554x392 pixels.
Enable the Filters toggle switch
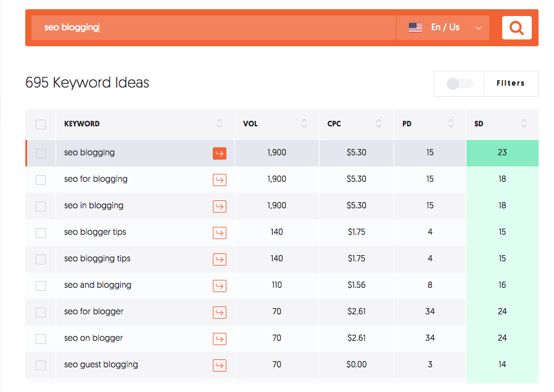[459, 83]
